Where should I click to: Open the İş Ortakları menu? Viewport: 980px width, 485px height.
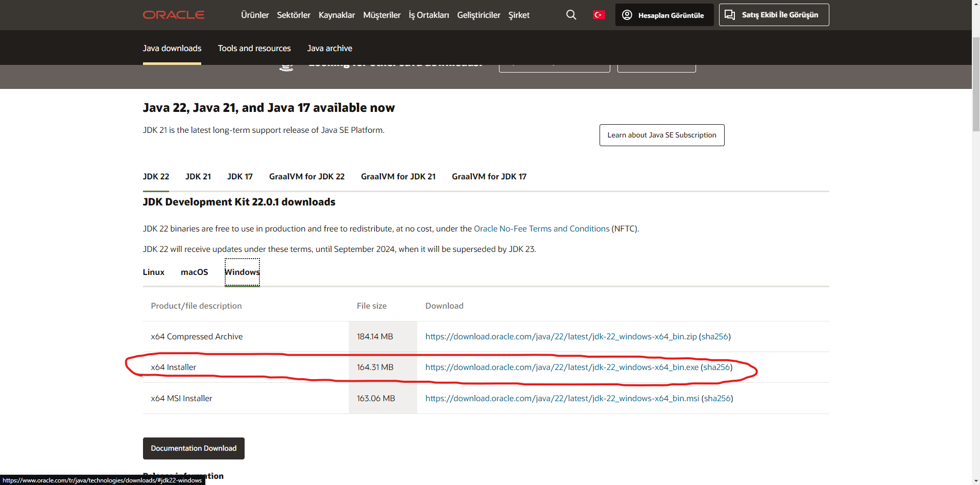429,15
